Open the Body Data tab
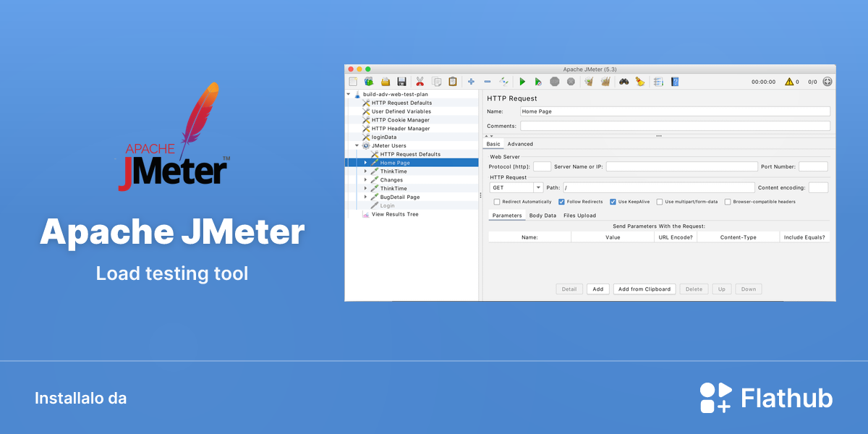Image resolution: width=868 pixels, height=434 pixels. [542, 216]
